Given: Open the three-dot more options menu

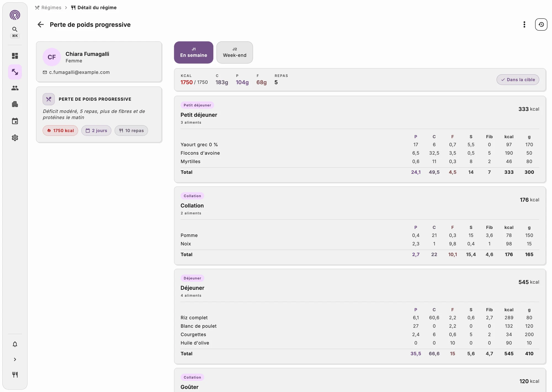Looking at the screenshot, I should 524,25.
